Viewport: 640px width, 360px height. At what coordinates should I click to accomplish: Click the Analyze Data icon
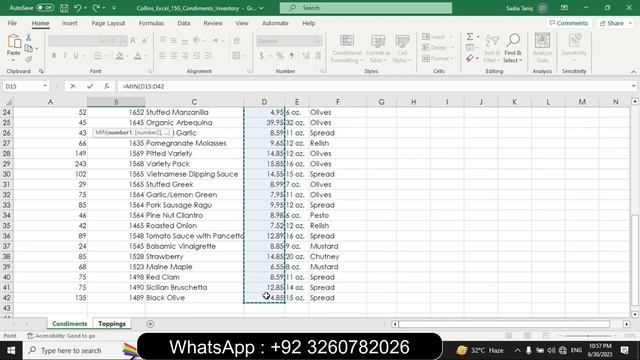[542, 41]
